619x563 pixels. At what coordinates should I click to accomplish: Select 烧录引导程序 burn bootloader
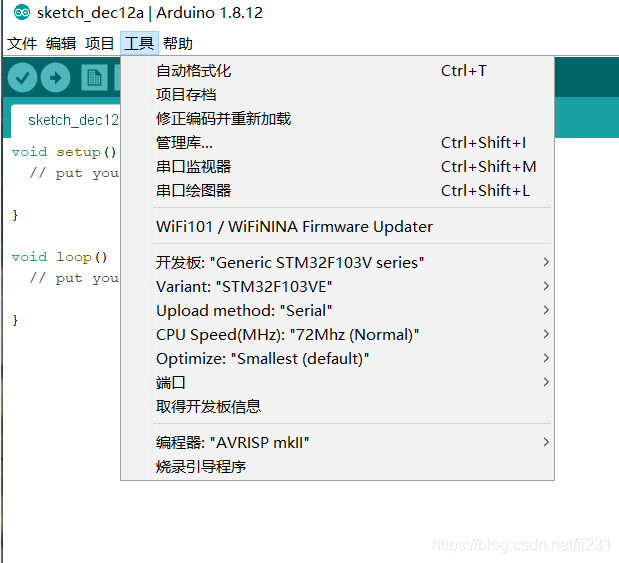click(x=338, y=467)
